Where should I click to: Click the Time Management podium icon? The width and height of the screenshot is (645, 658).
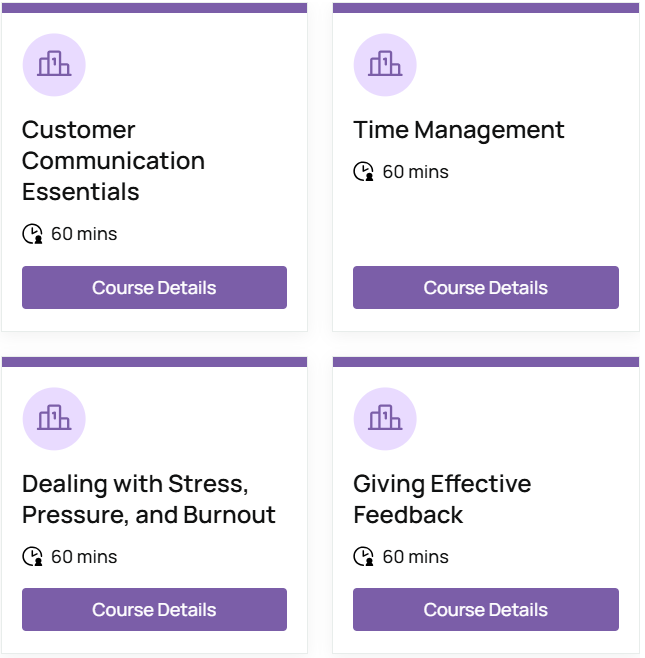[x=385, y=65]
